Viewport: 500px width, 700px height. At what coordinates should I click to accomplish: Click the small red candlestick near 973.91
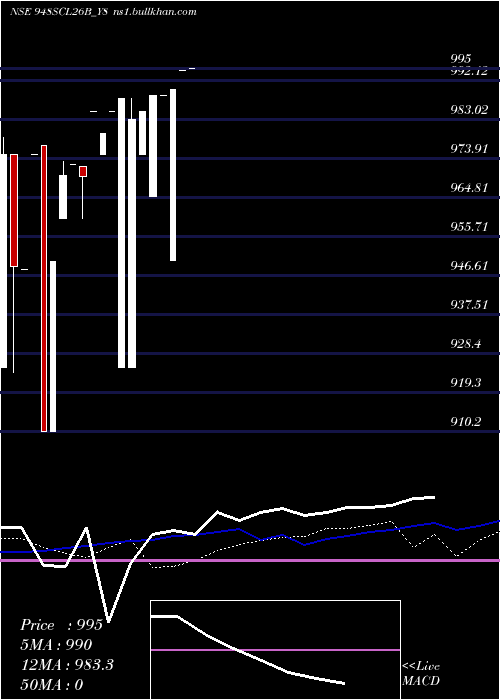[83, 171]
